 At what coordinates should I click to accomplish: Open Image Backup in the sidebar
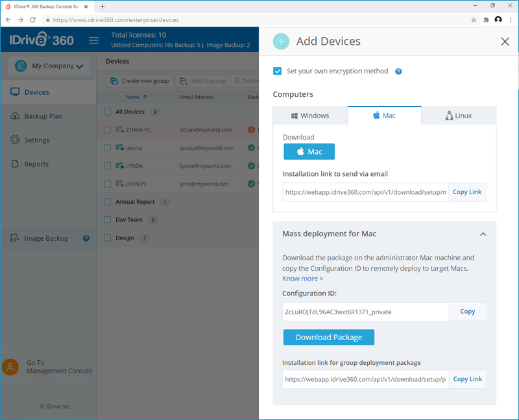[x=46, y=238]
